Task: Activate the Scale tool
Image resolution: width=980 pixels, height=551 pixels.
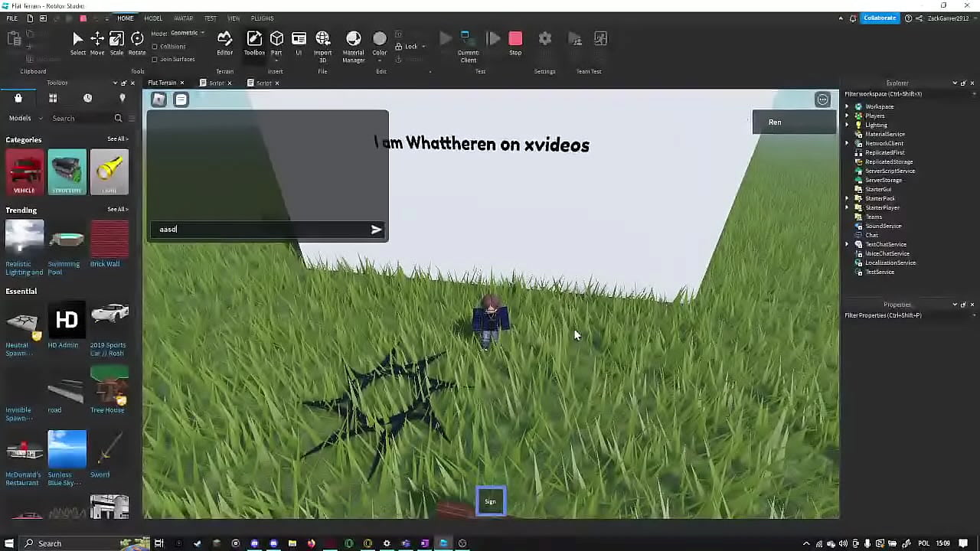Action: 116,43
